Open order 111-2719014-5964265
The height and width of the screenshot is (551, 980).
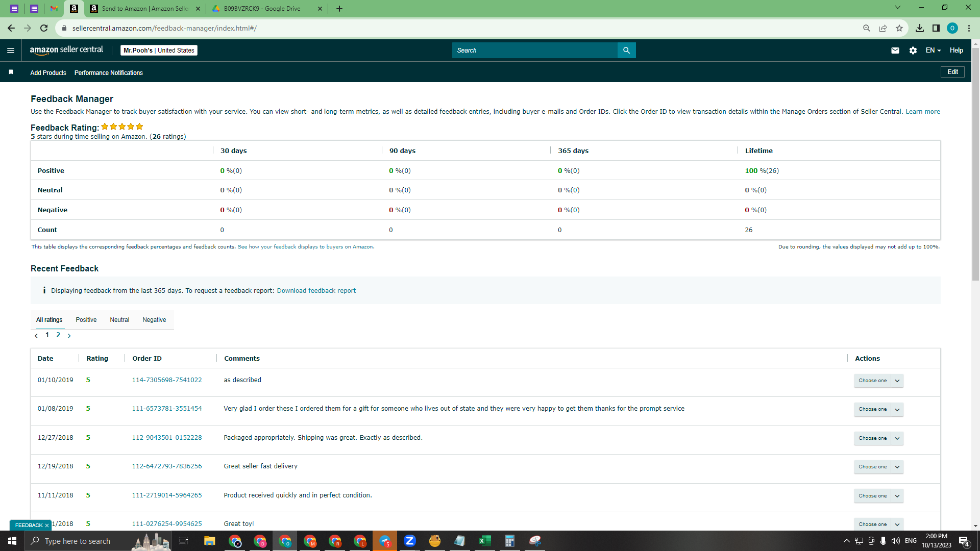tap(167, 495)
